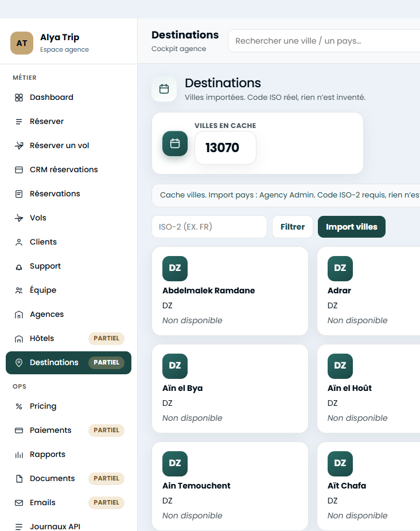This screenshot has height=531, width=420.
Task: Click the Agences building icon
Action: 19,315
